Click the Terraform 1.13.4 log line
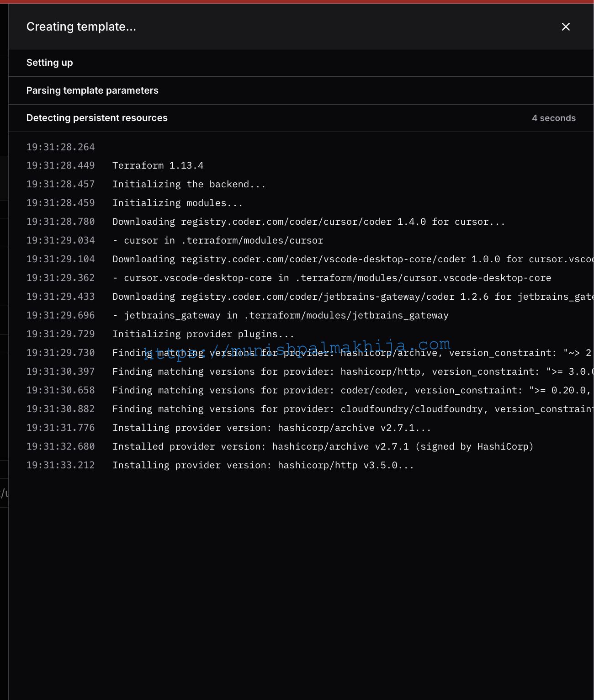 point(158,165)
